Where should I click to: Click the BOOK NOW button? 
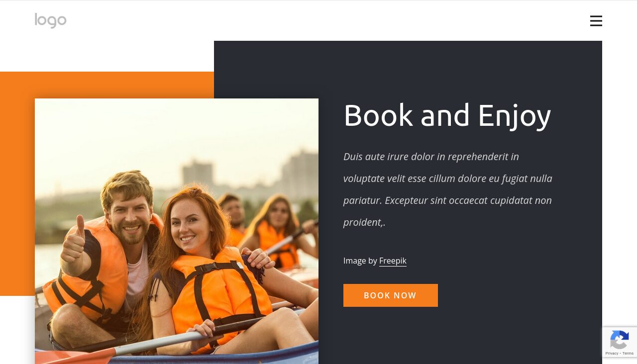coord(391,295)
